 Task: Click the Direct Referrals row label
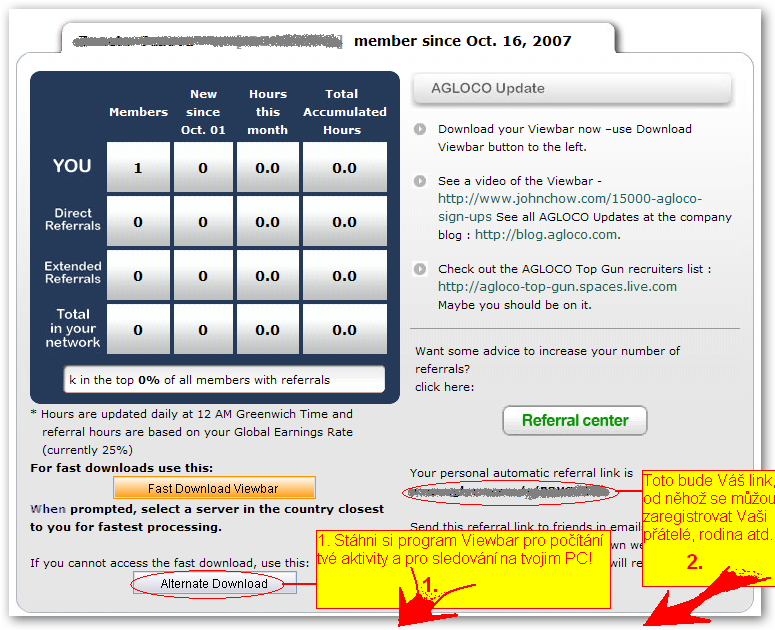(73, 219)
